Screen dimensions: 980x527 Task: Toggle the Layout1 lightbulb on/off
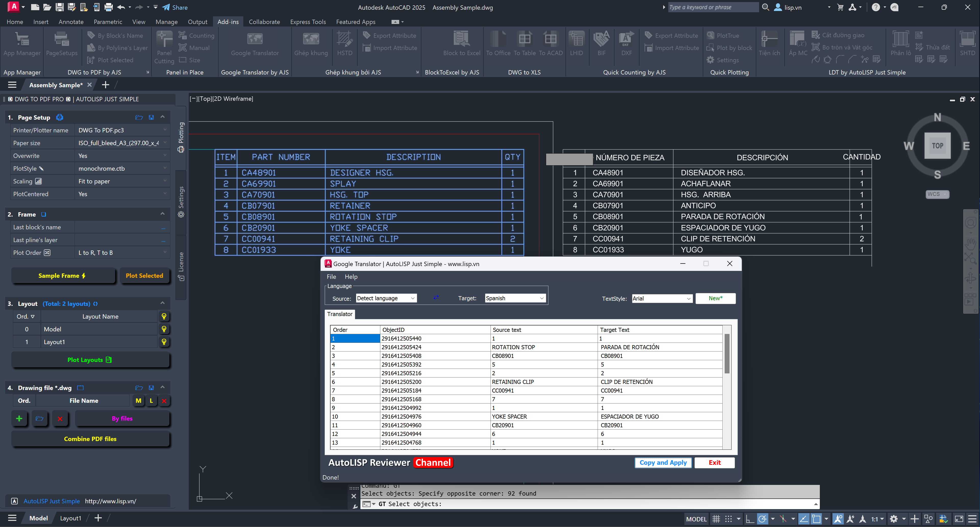(164, 342)
